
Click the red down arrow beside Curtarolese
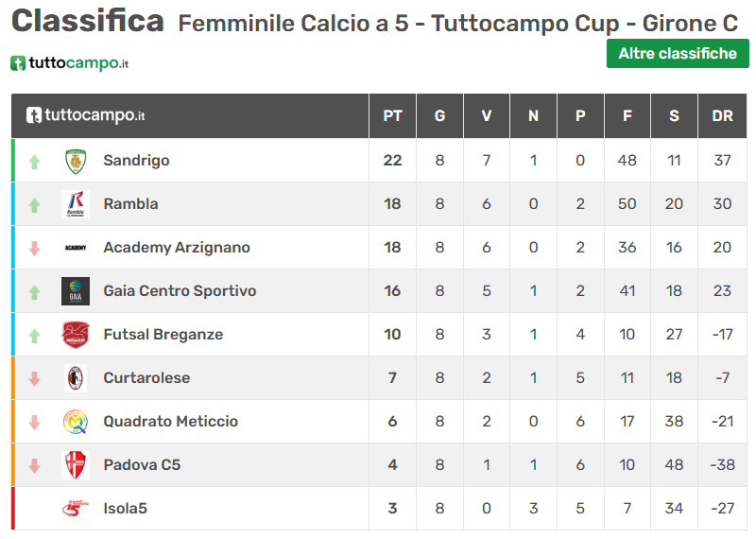click(35, 379)
